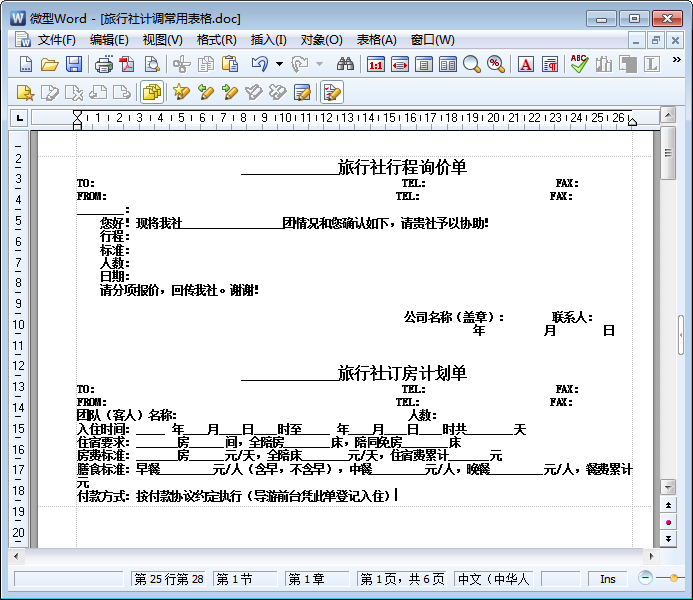Paste with the clipboard icon

pyautogui.click(x=230, y=65)
